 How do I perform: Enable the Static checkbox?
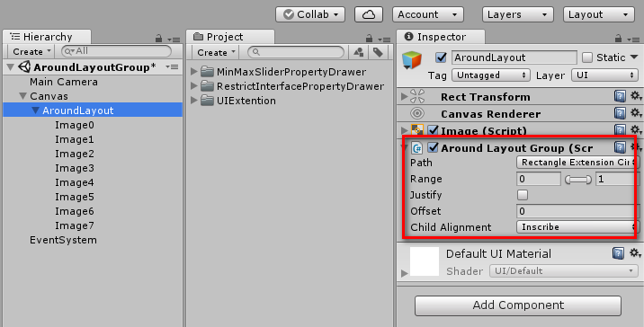pyautogui.click(x=587, y=57)
